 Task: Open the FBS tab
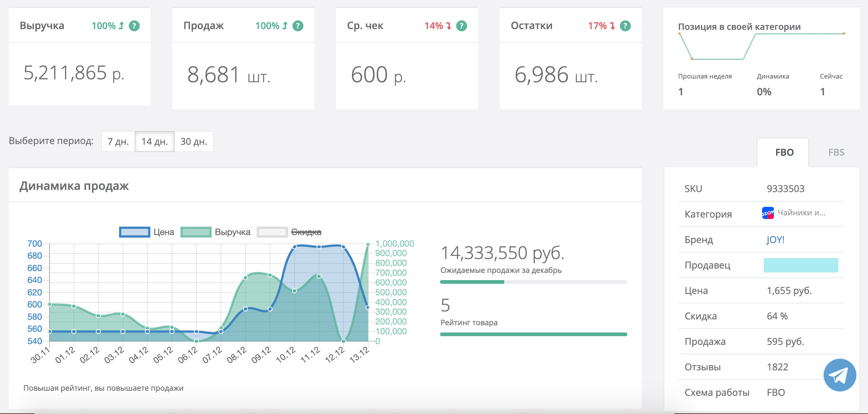(x=836, y=153)
